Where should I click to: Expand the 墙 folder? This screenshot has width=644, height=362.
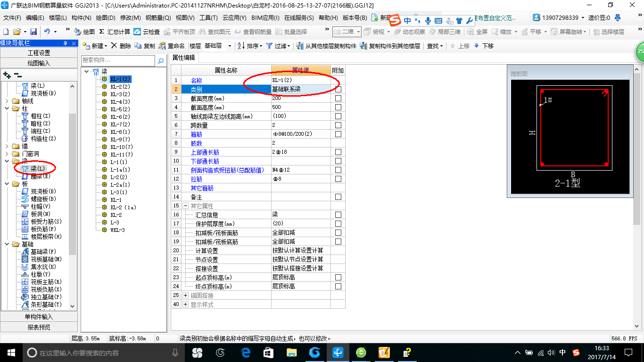7,146
